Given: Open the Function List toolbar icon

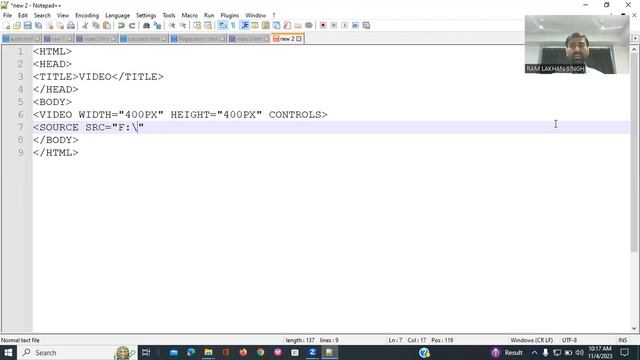Looking at the screenshot, I should (x=287, y=25).
